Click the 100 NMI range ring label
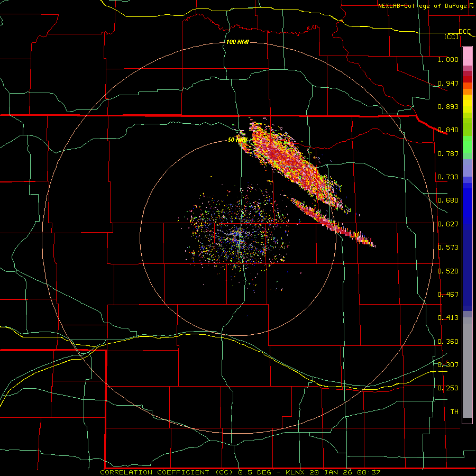 click(x=237, y=42)
